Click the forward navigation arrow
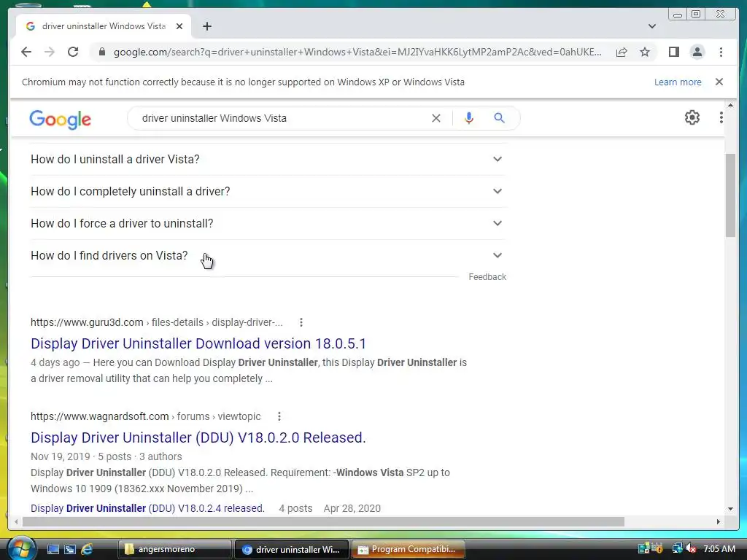 click(x=50, y=52)
